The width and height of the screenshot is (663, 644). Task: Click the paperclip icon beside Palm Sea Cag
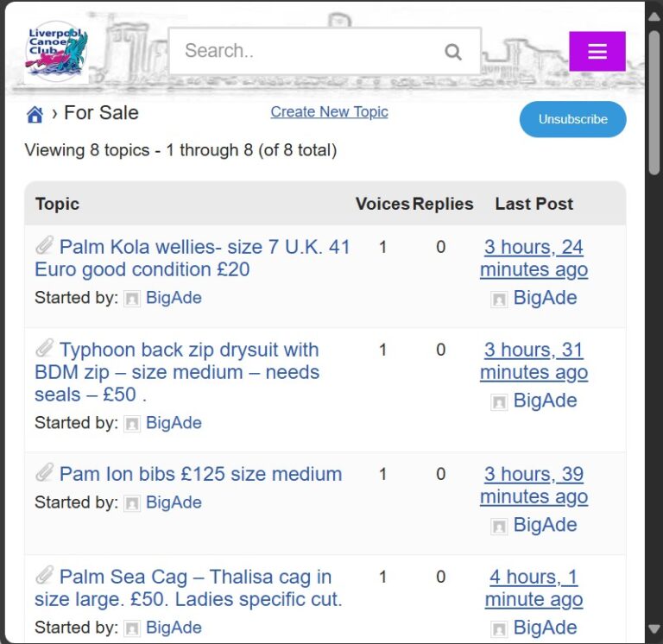pos(44,576)
